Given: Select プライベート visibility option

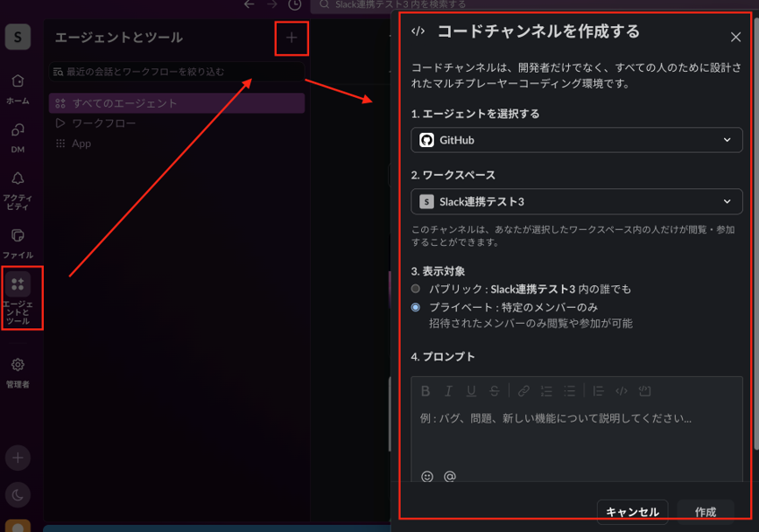Looking at the screenshot, I should tap(416, 307).
